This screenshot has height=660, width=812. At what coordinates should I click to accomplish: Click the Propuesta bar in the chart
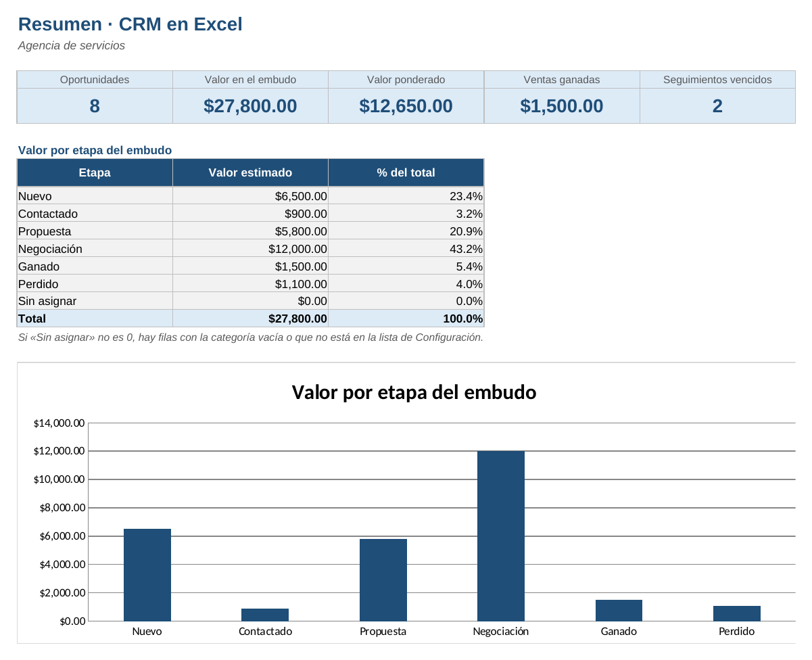coord(383,580)
